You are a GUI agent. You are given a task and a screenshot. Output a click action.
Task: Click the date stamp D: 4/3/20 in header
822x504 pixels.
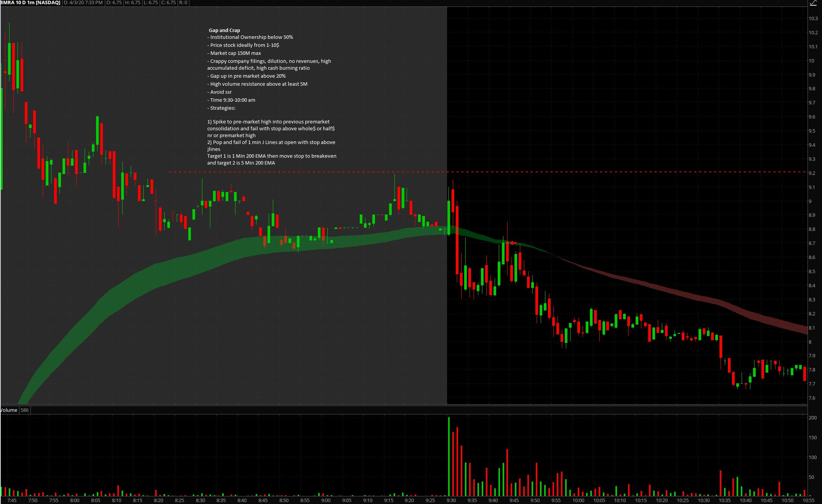coord(83,3)
